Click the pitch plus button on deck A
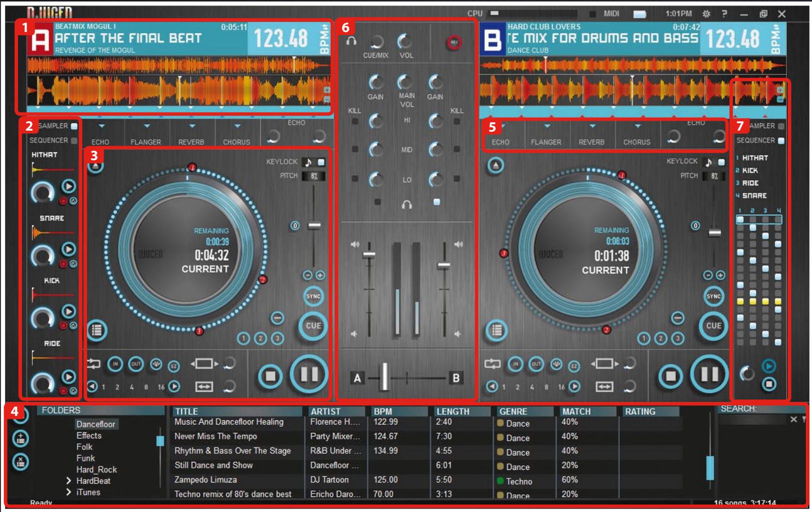 coord(320,275)
